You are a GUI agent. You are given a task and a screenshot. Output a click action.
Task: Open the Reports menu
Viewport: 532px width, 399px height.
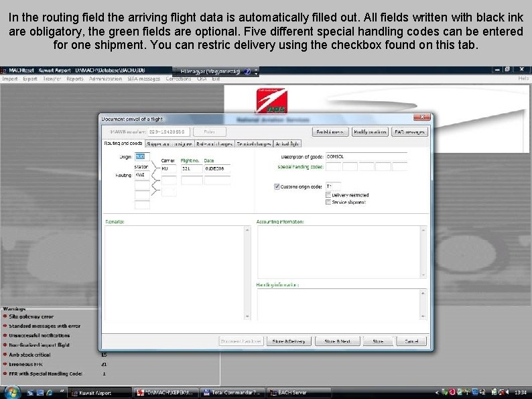(x=75, y=78)
